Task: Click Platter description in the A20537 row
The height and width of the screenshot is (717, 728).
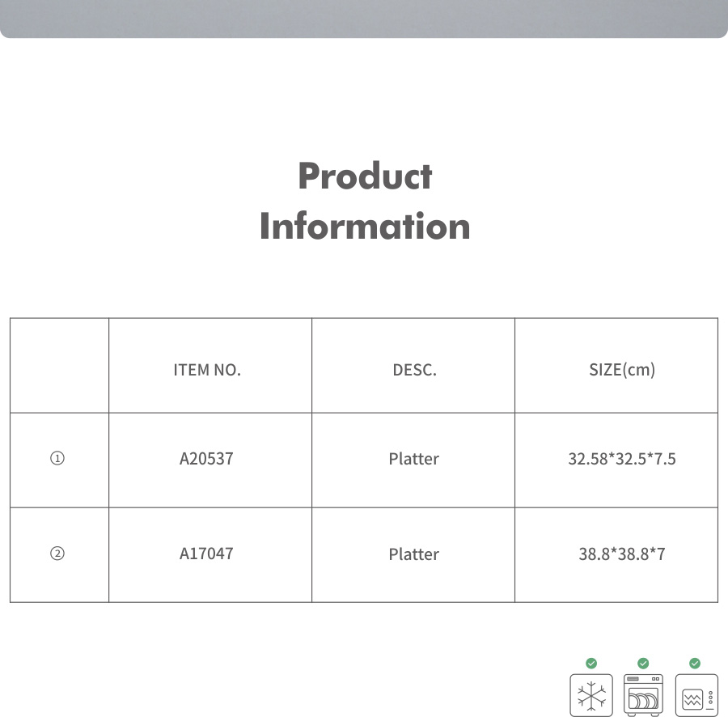Action: point(413,459)
